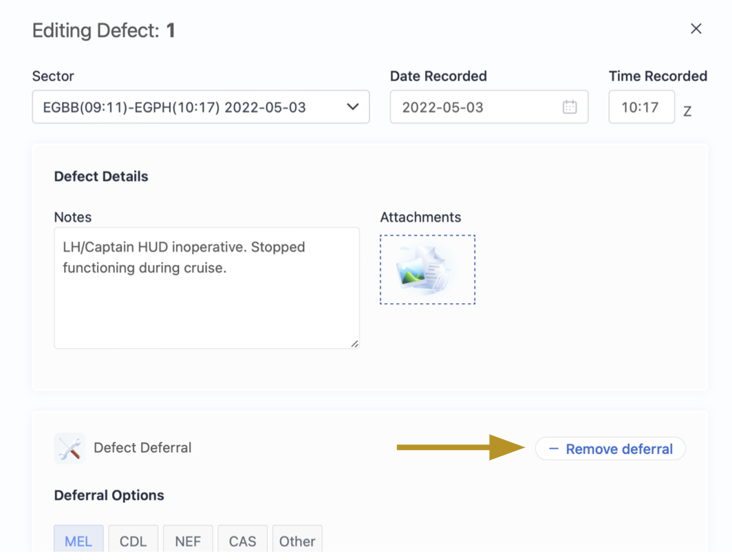Screen dimensions: 732x560
Task: Pick the CAS deferral option
Action: 242,541
